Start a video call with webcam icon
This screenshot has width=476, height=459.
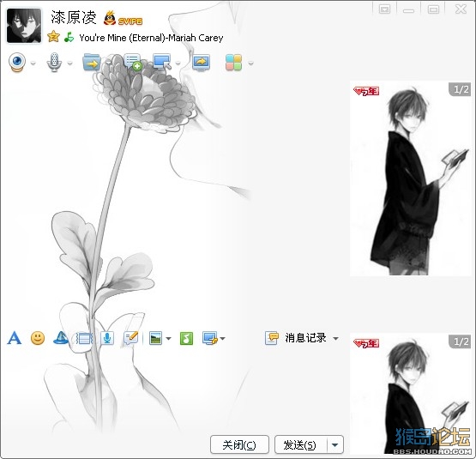coord(17,63)
